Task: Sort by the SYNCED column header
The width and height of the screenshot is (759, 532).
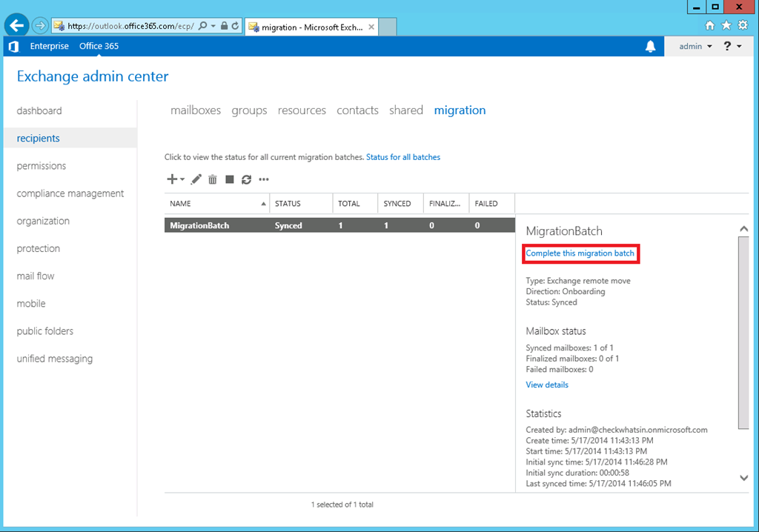Action: 401,203
